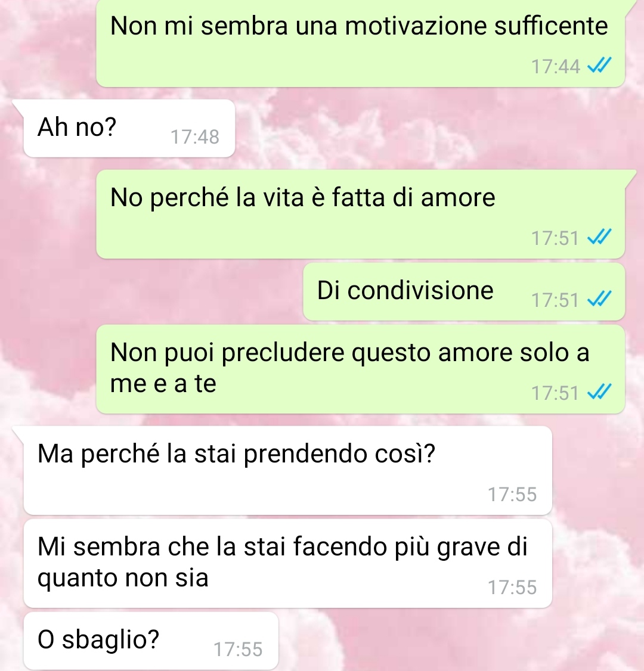Tap the 'Non puoi precludere questo amore' message
Screen dimensions: 644x671
[x=361, y=369]
